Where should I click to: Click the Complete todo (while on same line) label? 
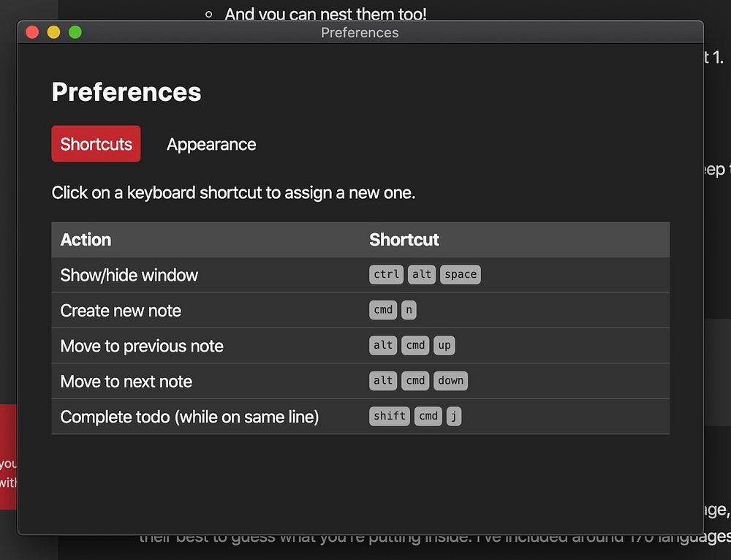(189, 417)
